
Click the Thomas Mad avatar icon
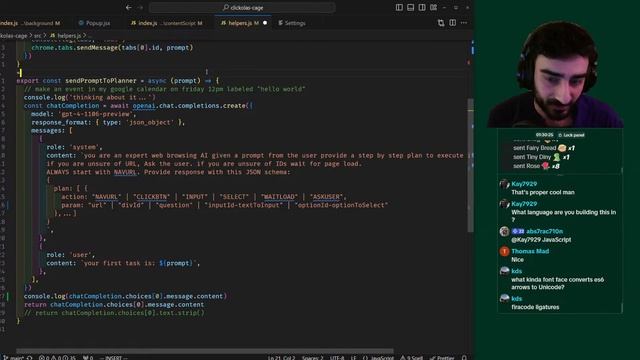pyautogui.click(x=504, y=252)
